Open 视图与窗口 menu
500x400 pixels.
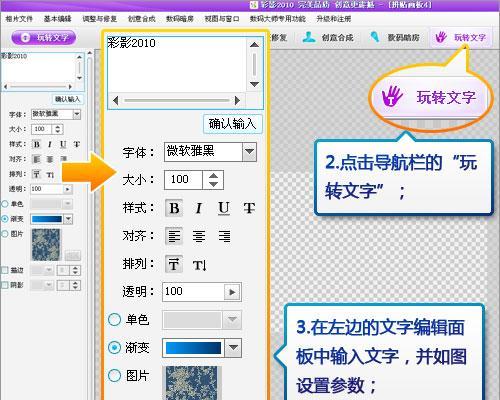pos(222,19)
